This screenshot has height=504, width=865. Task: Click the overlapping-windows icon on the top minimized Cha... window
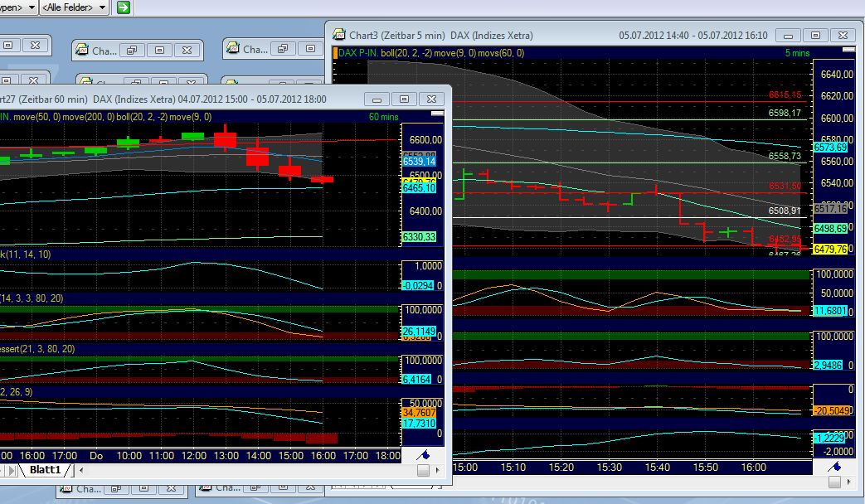(134, 50)
